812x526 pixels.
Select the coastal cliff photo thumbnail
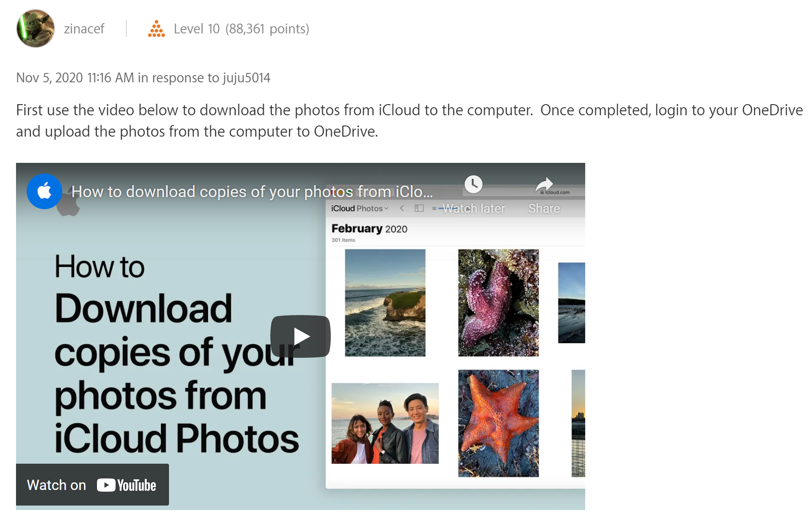385,303
